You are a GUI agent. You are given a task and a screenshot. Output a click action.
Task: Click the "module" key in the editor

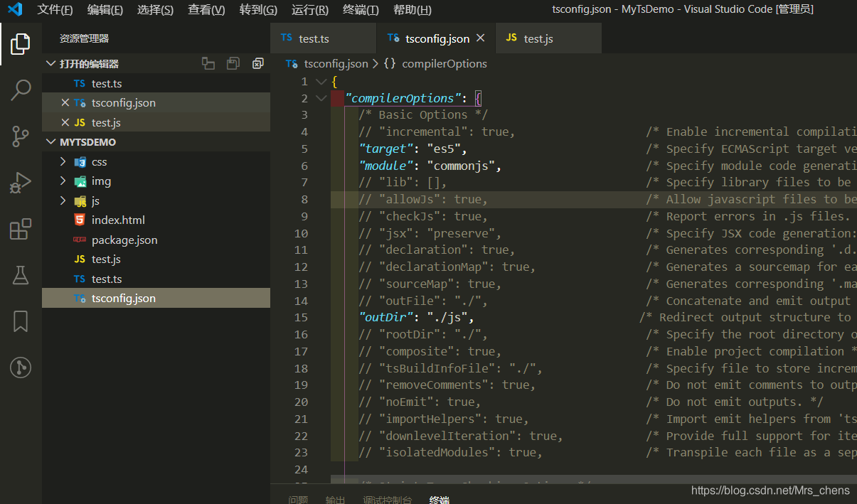pos(385,166)
